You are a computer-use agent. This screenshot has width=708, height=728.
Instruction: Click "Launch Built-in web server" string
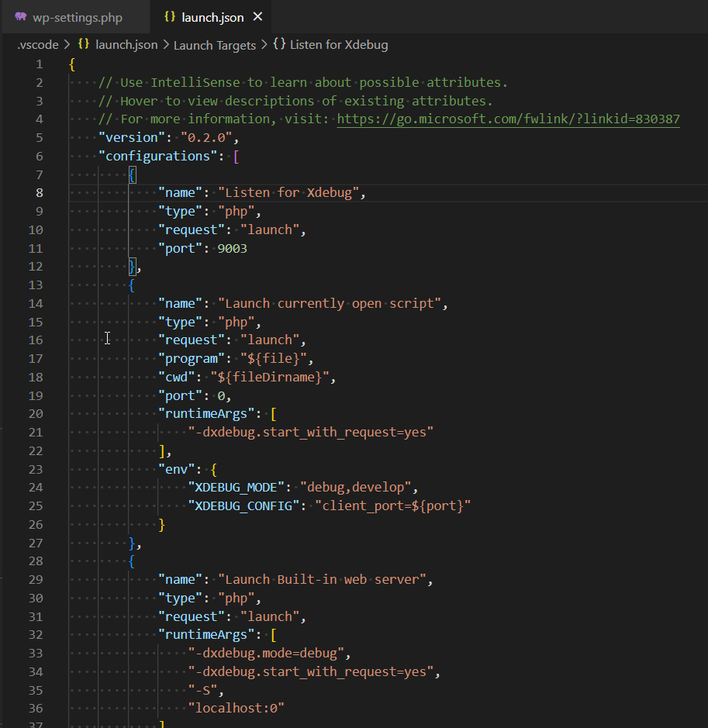322,580
